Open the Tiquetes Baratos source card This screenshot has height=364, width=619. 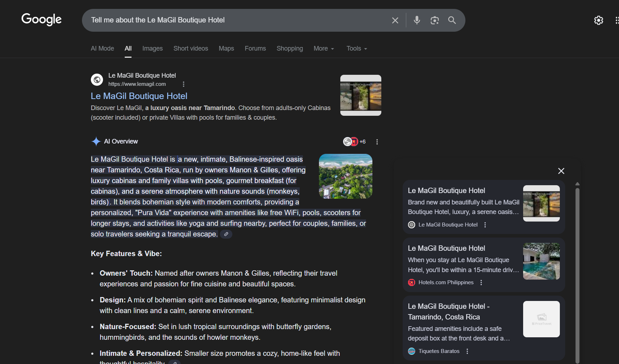point(463,322)
